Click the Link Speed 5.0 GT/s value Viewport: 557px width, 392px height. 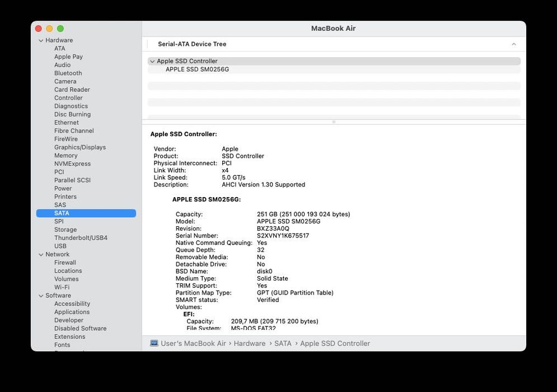pyautogui.click(x=233, y=178)
